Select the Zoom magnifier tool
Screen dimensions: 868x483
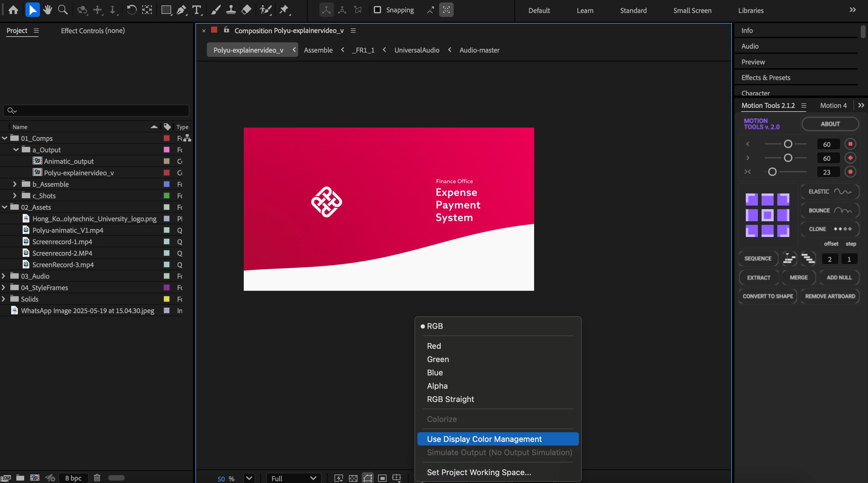point(63,10)
